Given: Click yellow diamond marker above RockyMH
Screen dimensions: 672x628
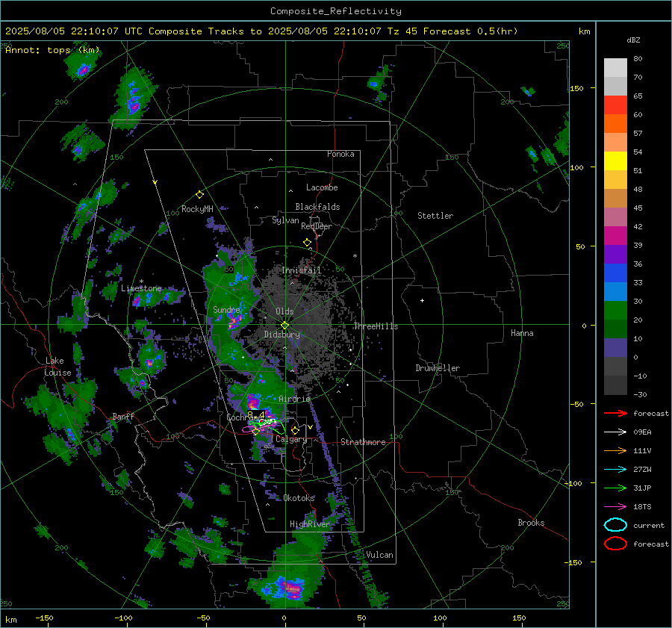Looking at the screenshot, I should click(199, 195).
